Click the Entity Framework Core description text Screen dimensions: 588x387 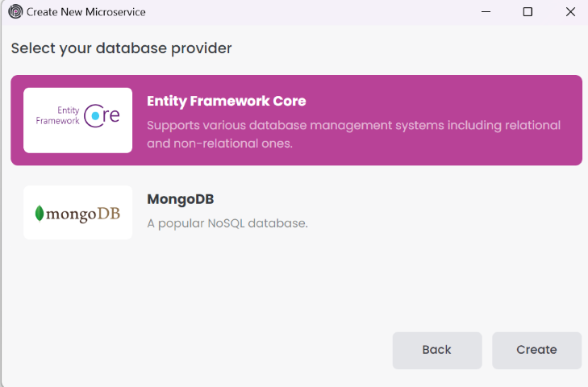353,135
